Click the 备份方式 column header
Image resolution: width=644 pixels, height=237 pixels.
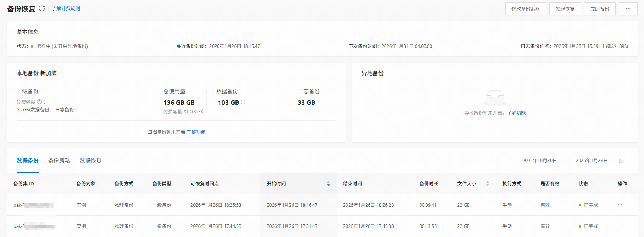coord(124,184)
